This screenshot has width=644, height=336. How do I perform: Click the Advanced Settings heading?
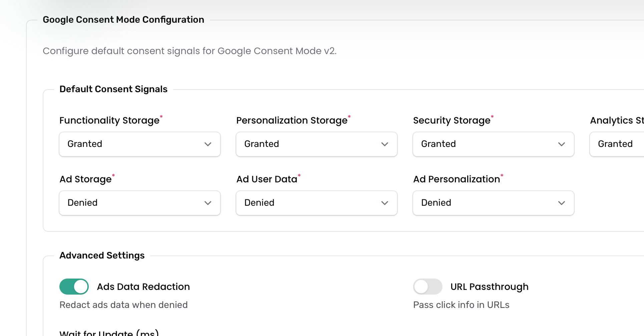click(x=102, y=256)
